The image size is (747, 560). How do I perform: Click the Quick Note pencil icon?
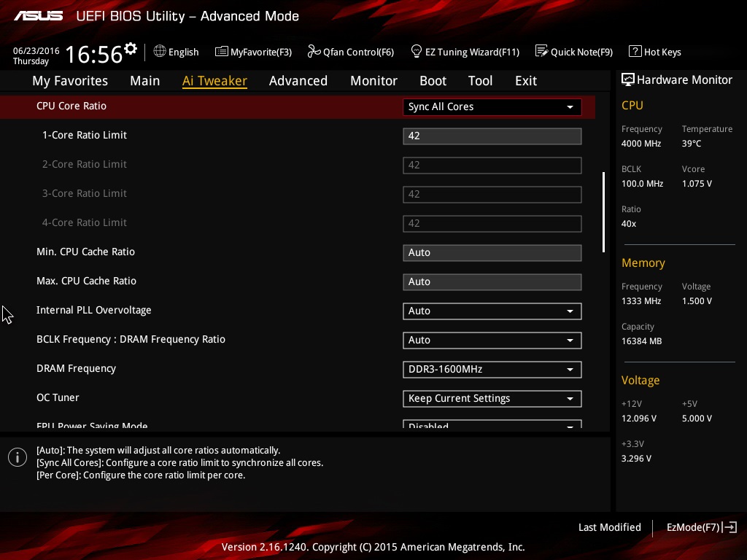[542, 51]
